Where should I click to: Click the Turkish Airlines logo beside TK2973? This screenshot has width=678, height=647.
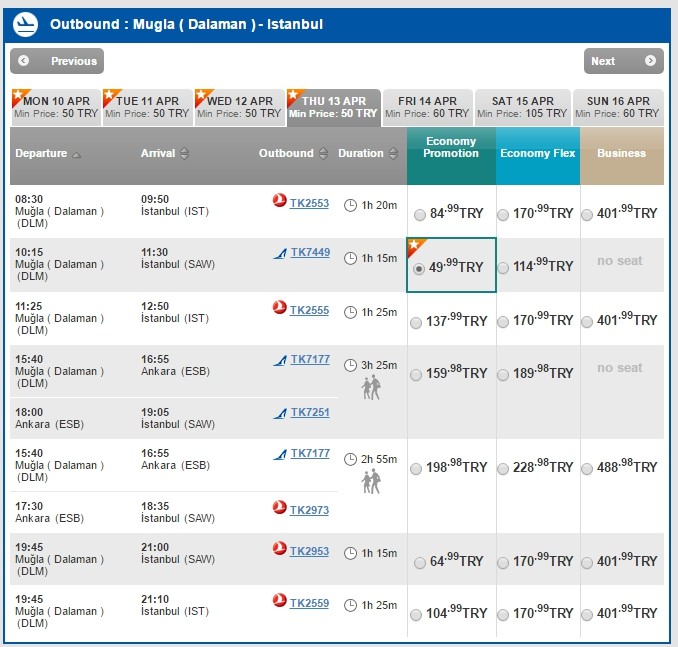tap(279, 508)
